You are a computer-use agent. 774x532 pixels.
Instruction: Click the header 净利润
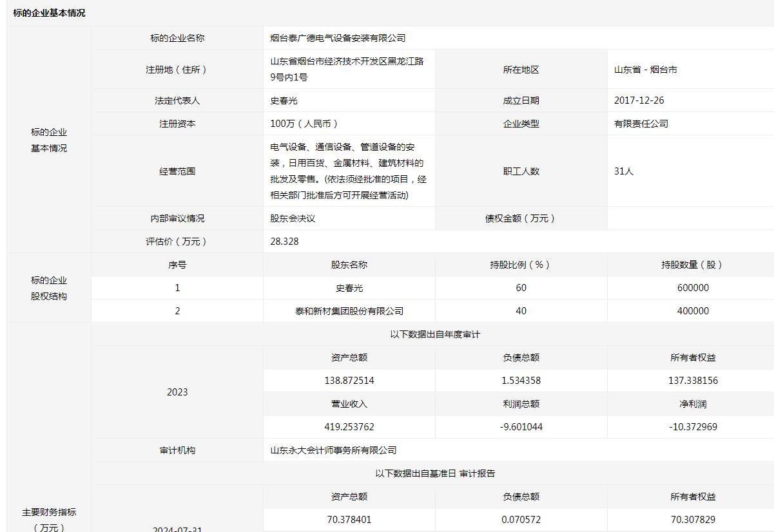[x=693, y=404]
